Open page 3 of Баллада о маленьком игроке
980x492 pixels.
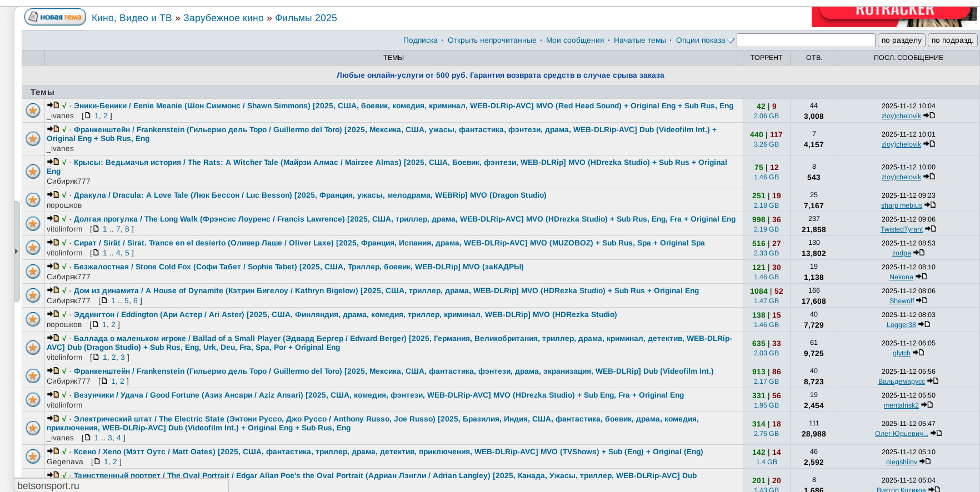pos(123,357)
